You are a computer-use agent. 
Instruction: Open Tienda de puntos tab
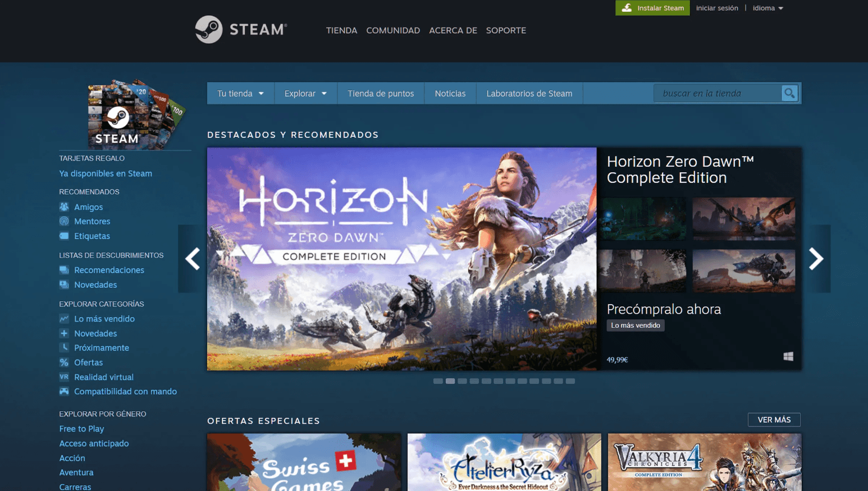click(x=381, y=93)
